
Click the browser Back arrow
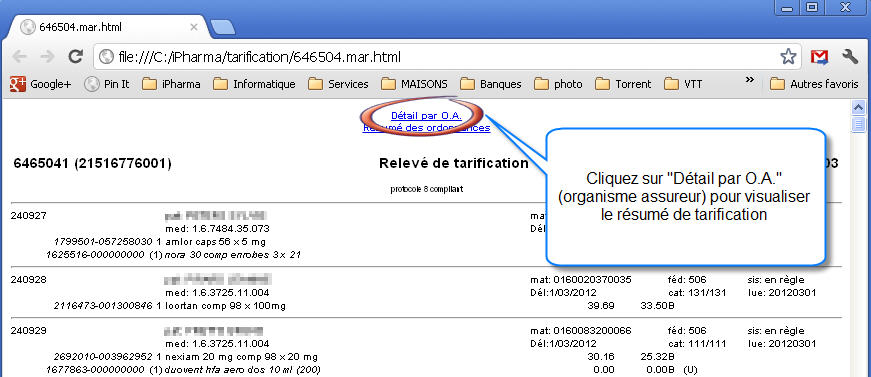[x=19, y=57]
